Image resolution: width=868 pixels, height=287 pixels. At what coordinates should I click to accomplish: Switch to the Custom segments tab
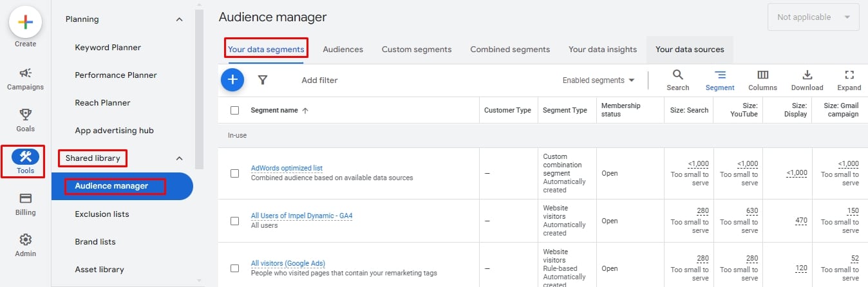(x=416, y=50)
